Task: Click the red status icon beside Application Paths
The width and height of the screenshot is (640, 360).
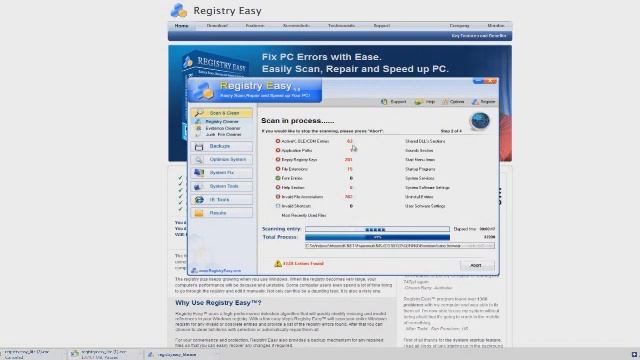Action: (x=278, y=150)
